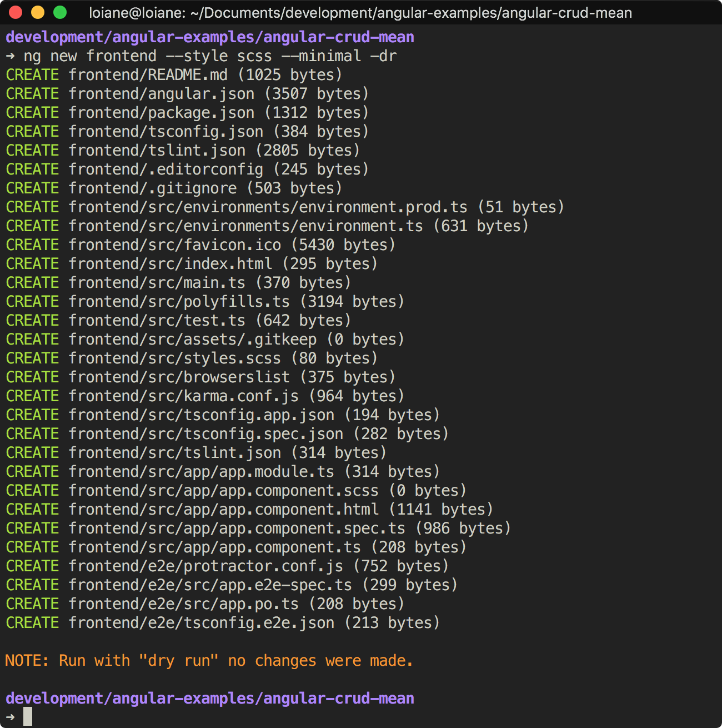Click the frontend/package.json (1312 bytes) line

click(x=187, y=113)
